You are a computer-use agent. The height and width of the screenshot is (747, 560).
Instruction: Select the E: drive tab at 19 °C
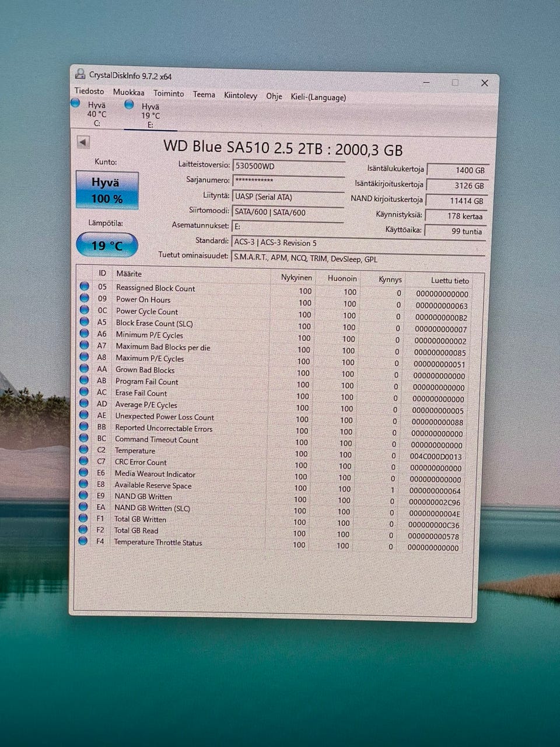click(149, 116)
